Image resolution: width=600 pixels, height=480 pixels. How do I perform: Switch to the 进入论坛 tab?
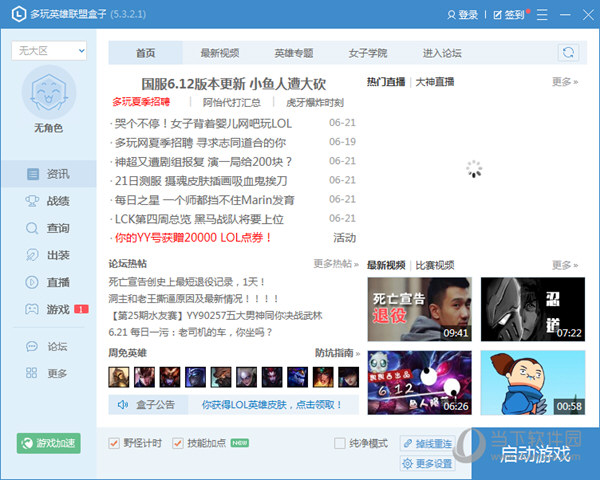coord(442,53)
